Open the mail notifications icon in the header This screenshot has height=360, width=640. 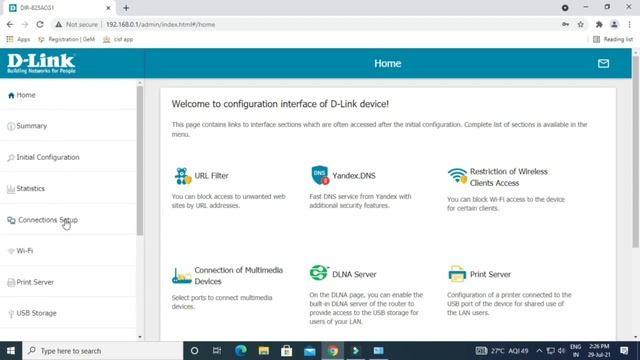pyautogui.click(x=603, y=63)
